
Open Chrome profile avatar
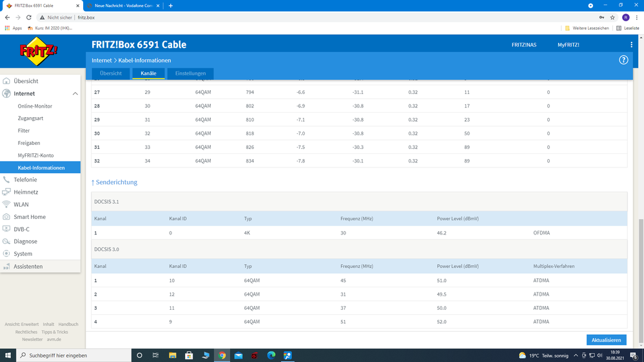point(626,17)
